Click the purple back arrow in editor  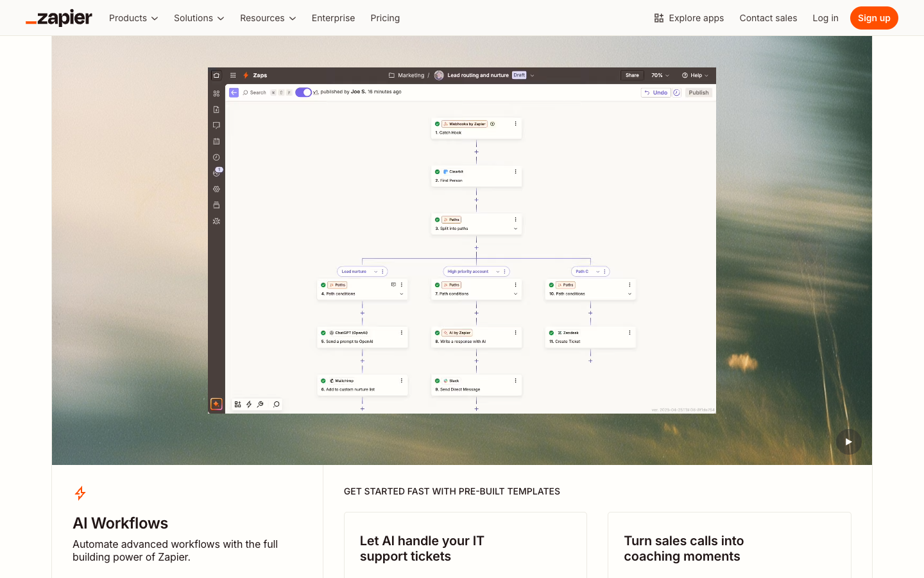click(x=234, y=92)
